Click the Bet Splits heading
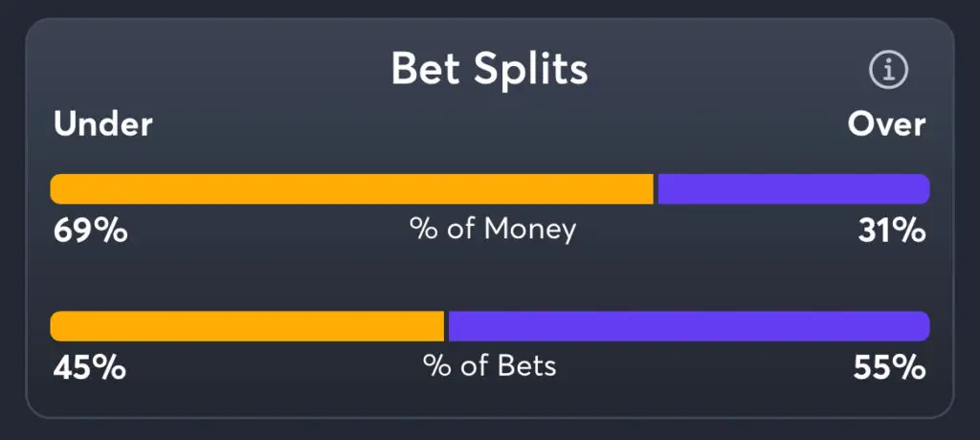Viewport: 980px width, 440px height. pos(489,70)
